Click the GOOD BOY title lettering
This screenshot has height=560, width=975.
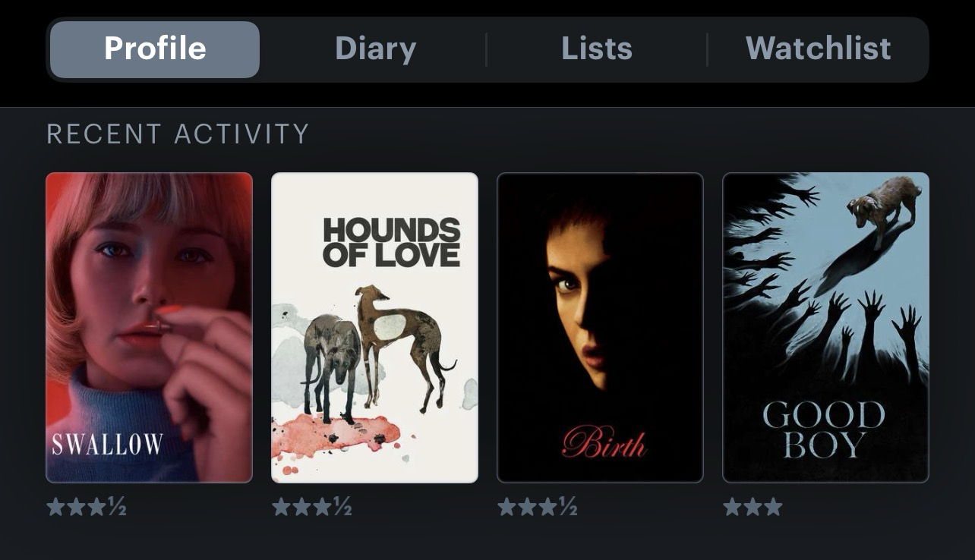click(x=824, y=430)
